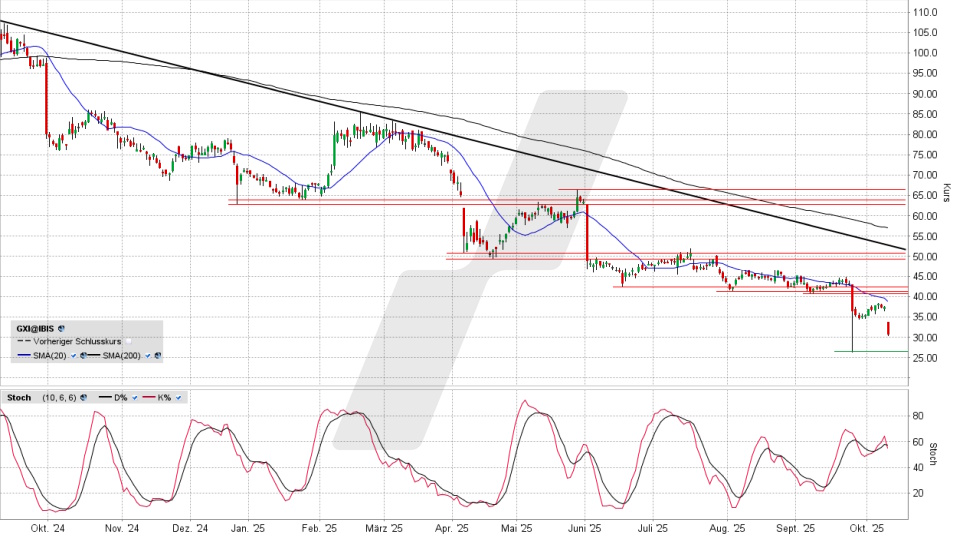Image resolution: width=960 pixels, height=540 pixels.
Task: Open Stoch (10, 6, 6) settings icon
Action: click(83, 398)
